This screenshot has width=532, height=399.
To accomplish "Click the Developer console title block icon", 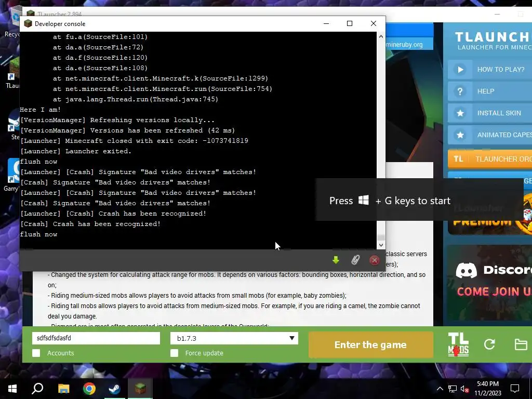I will pyautogui.click(x=28, y=23).
